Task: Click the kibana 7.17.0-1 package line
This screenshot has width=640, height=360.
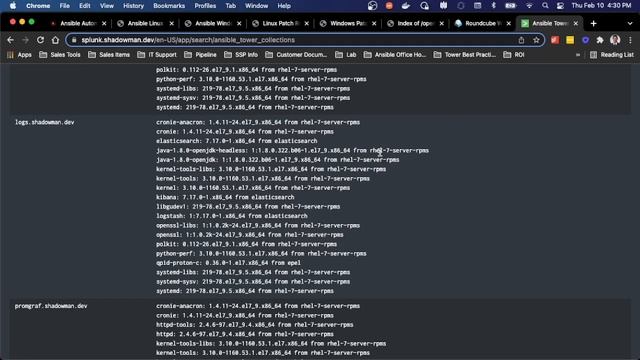Action: (225, 197)
